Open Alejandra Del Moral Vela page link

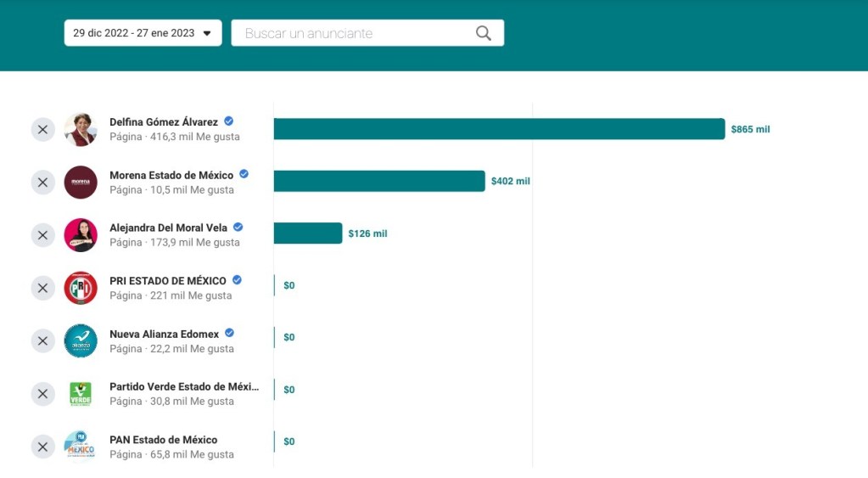point(168,228)
